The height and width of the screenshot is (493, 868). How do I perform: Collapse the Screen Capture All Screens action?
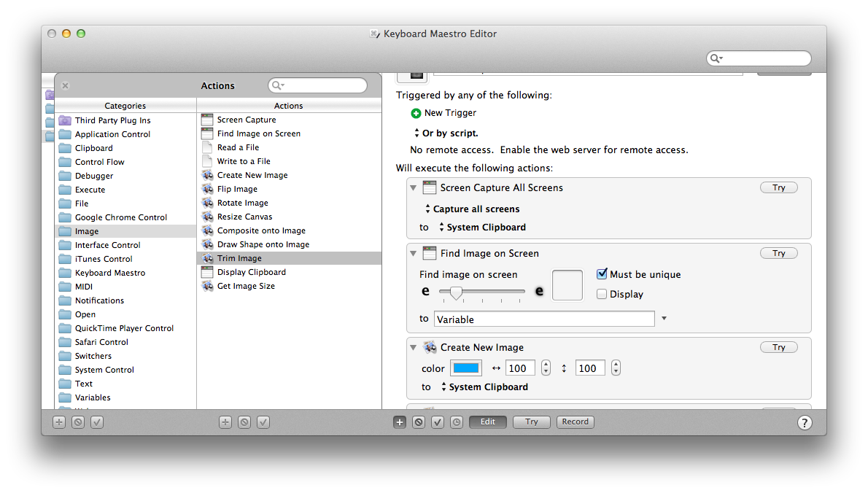click(413, 188)
